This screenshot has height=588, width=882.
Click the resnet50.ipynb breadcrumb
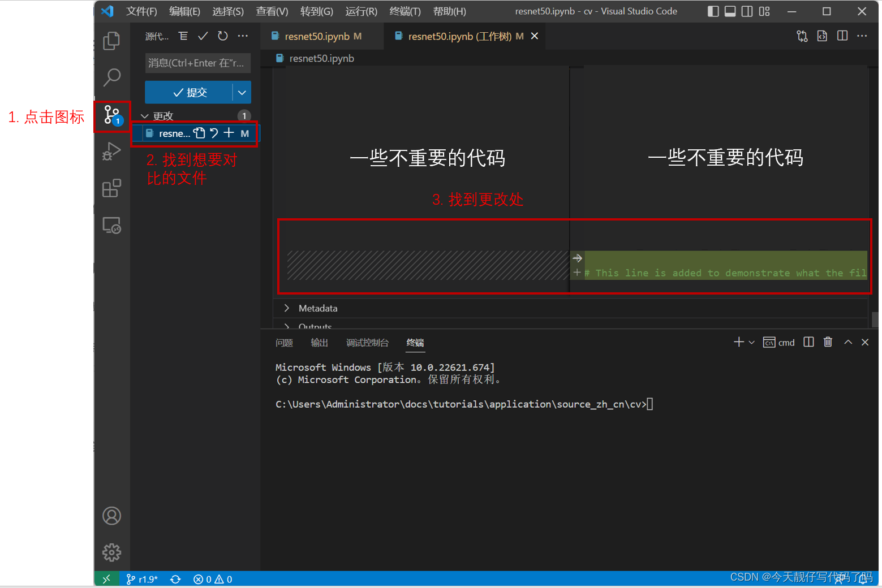315,58
